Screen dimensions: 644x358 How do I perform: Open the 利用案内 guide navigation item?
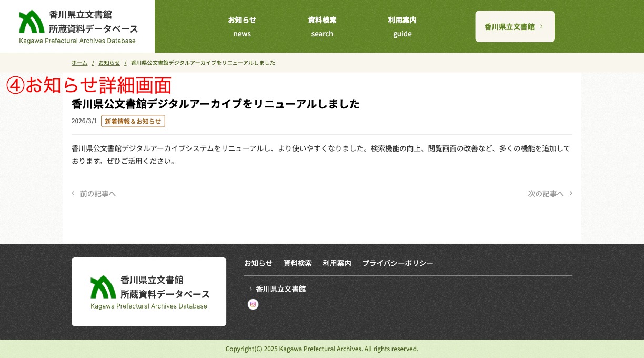click(402, 26)
